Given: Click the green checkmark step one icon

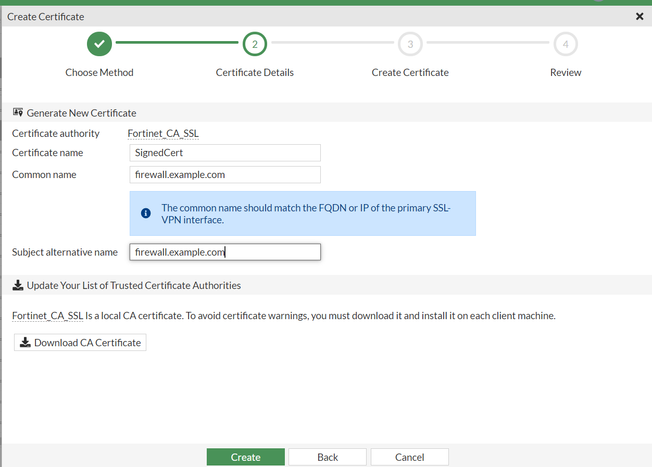Looking at the screenshot, I should coord(99,44).
